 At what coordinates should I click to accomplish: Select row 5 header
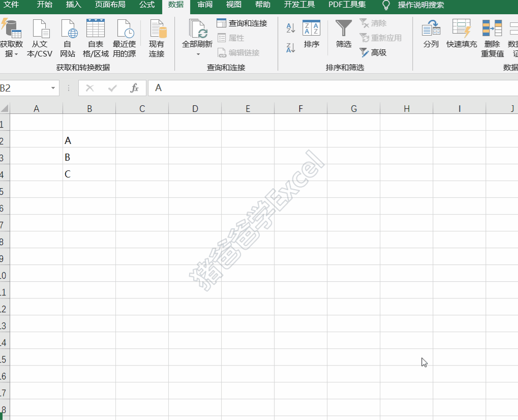click(x=5, y=190)
